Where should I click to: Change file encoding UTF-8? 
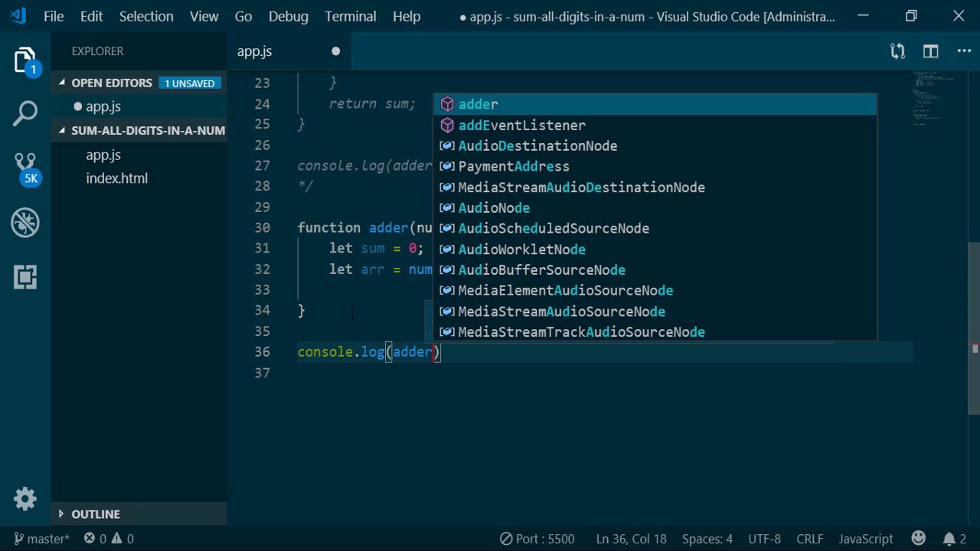764,539
